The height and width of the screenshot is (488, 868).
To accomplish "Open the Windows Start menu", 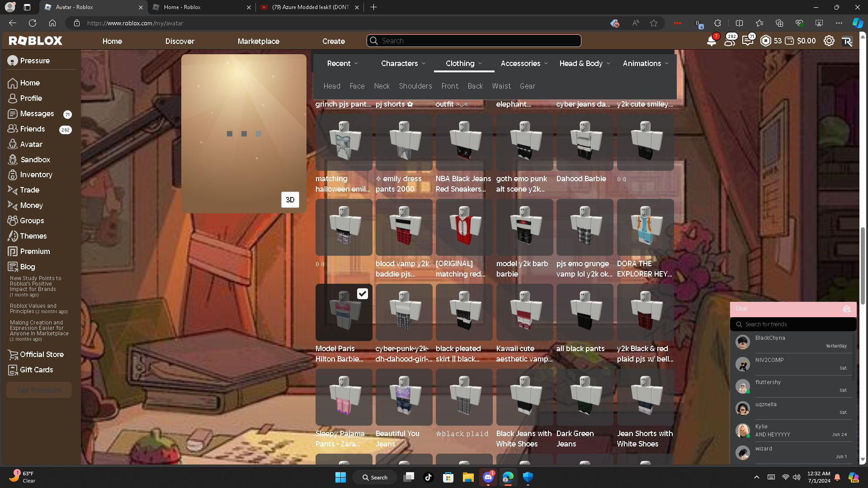I will (x=340, y=477).
